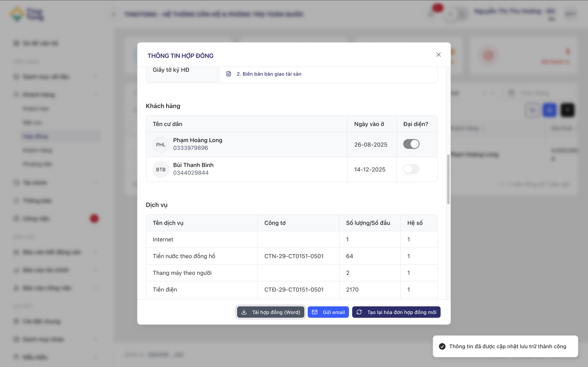This screenshot has height=367, width=588.
Task: Turn off representative toggle for Phạm Hoàng Long
Action: pos(411,144)
